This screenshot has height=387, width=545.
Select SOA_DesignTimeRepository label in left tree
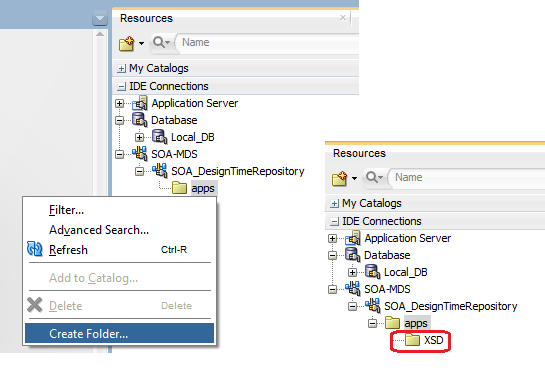pos(238,171)
